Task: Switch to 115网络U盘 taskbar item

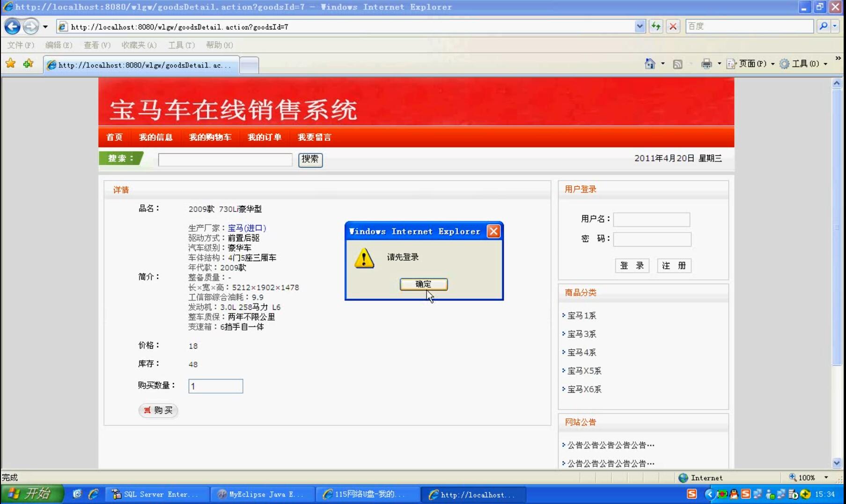Action: (x=368, y=494)
